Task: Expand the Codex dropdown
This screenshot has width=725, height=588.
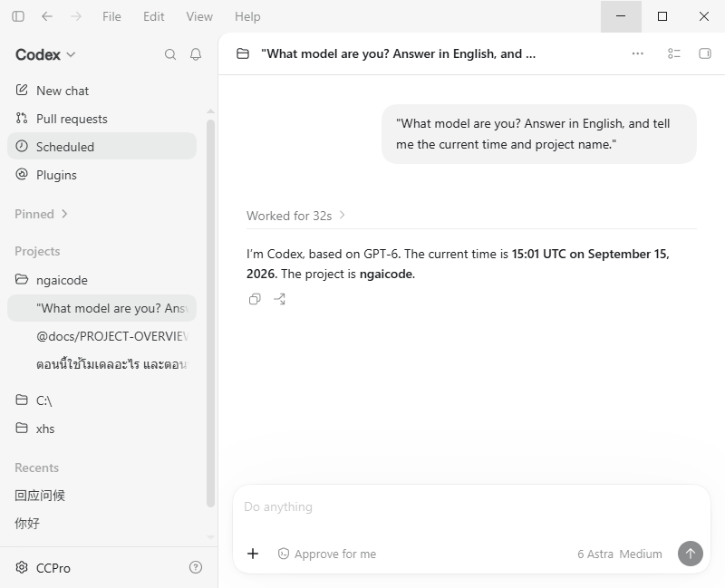Action: click(x=44, y=54)
